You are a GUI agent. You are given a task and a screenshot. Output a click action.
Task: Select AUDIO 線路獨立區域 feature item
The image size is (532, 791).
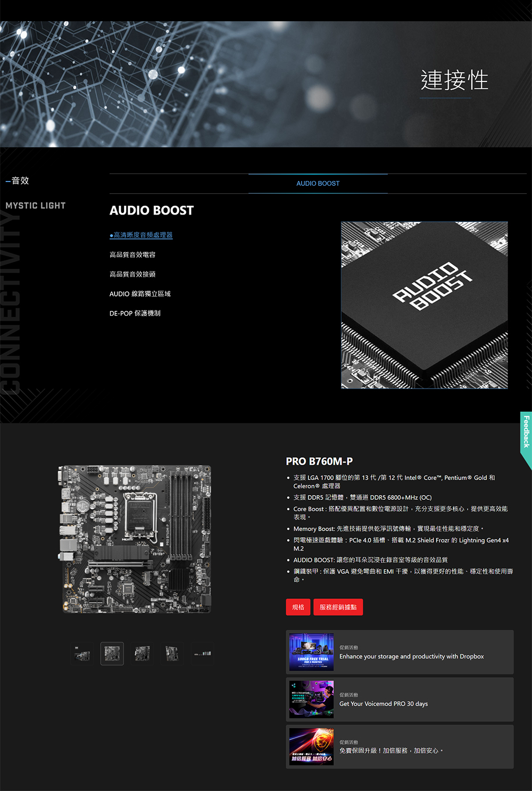(x=140, y=294)
